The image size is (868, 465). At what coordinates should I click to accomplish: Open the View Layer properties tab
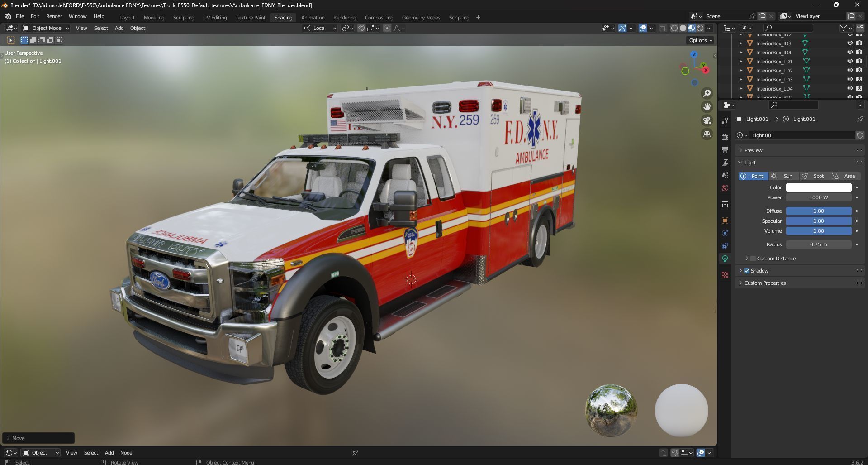[x=725, y=162]
